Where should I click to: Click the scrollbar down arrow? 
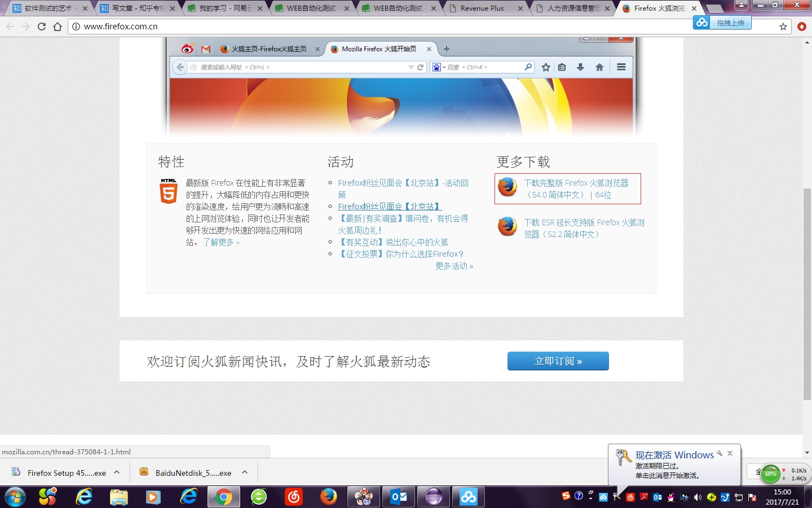[807, 453]
